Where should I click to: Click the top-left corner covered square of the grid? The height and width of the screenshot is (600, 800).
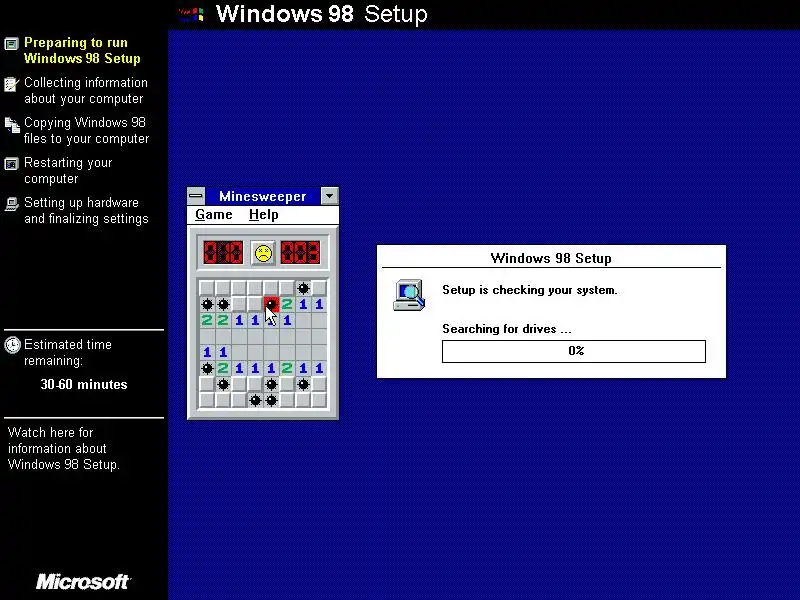(207, 288)
